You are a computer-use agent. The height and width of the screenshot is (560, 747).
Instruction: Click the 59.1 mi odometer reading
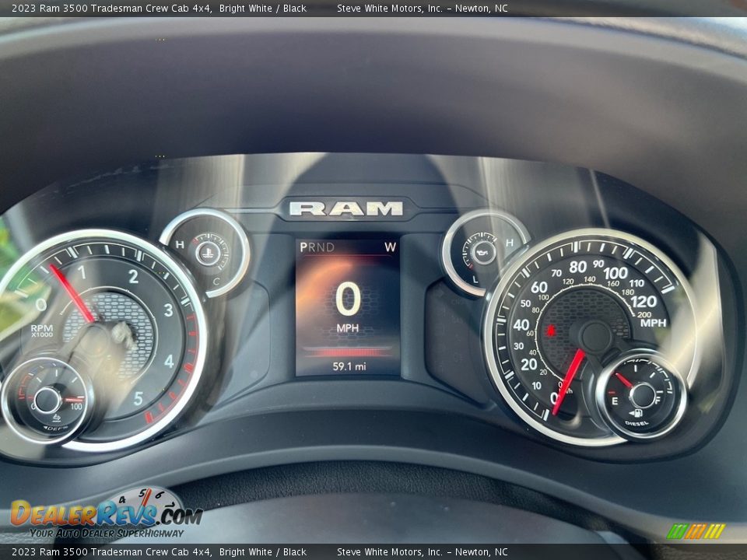[349, 366]
